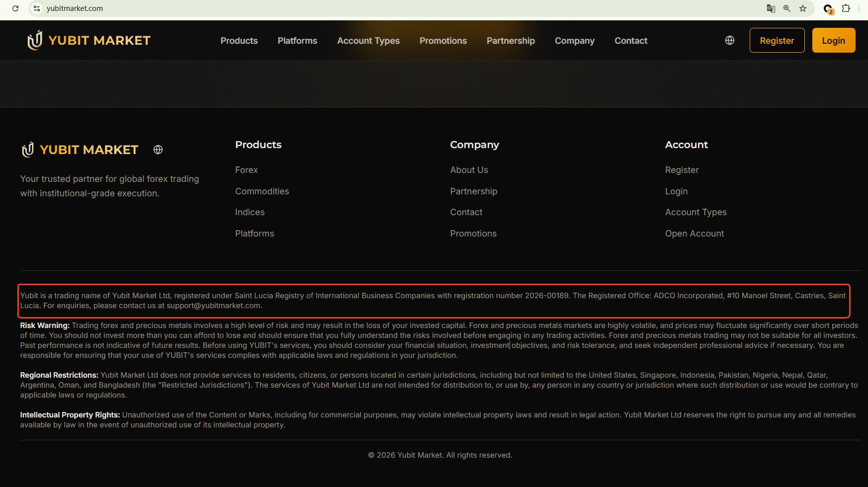Click the browser reload icon
868x487 pixels.
click(x=15, y=8)
